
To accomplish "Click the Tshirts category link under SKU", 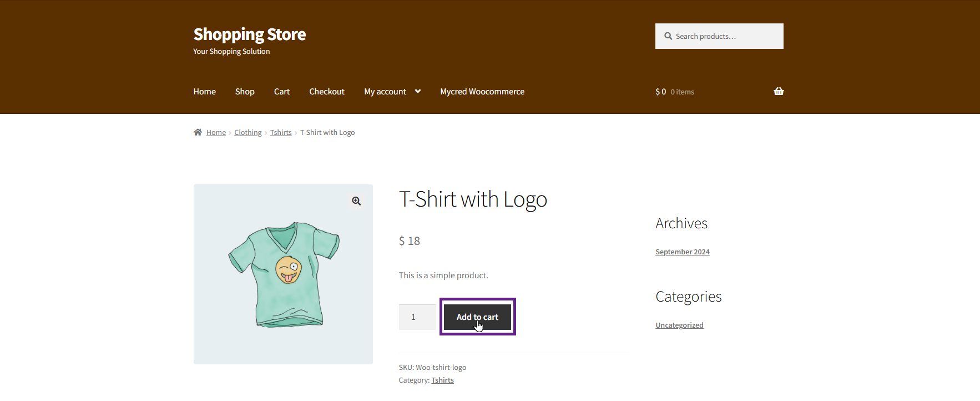I will pos(442,380).
